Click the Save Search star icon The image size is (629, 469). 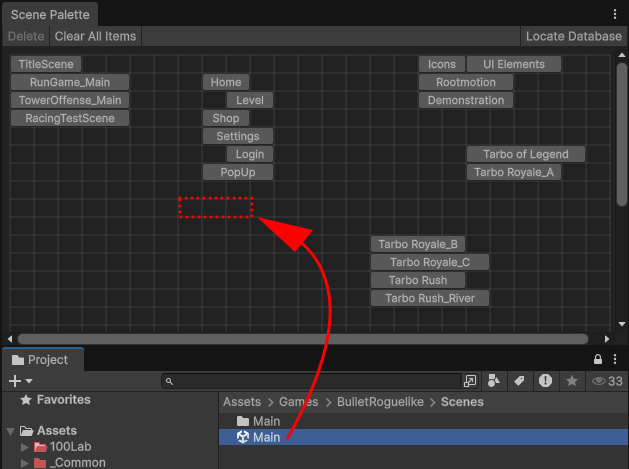coord(572,380)
